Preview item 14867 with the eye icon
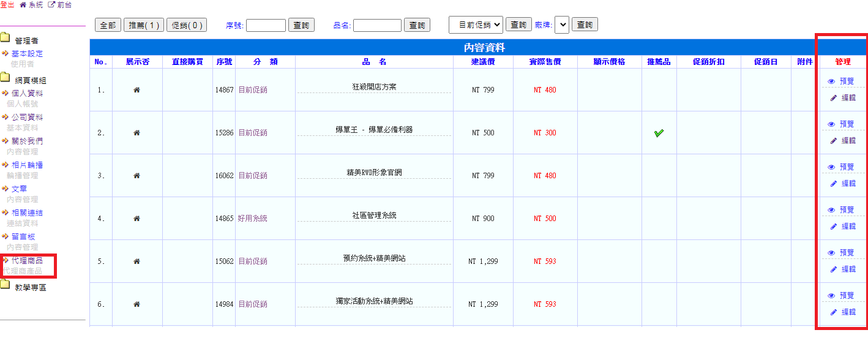868x338 pixels. pos(831,81)
